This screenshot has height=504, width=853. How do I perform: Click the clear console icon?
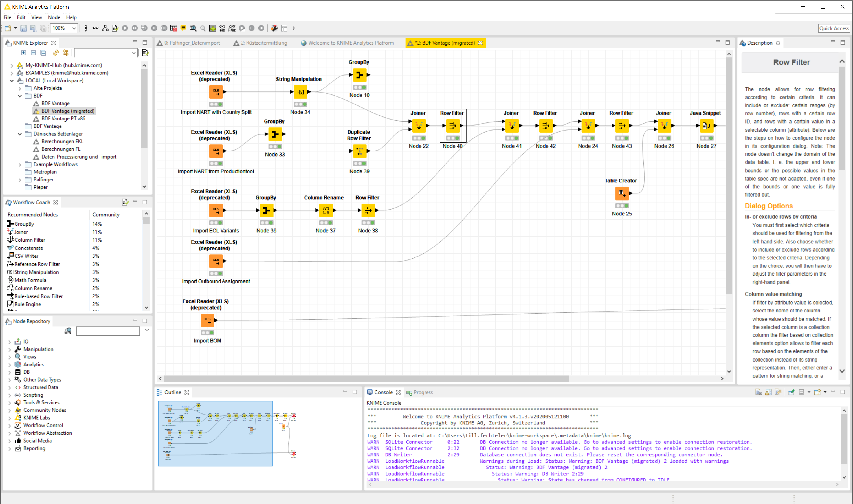pos(758,392)
